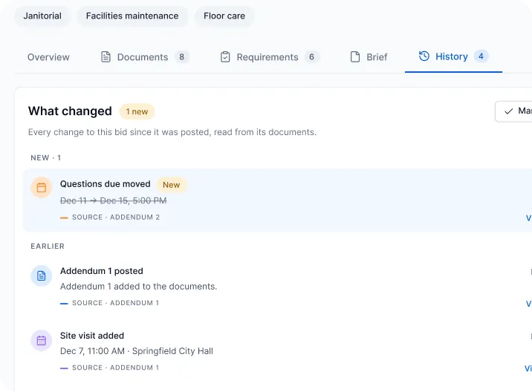Open the Requirements tab
Screen dimensions: 532x392
click(270, 57)
